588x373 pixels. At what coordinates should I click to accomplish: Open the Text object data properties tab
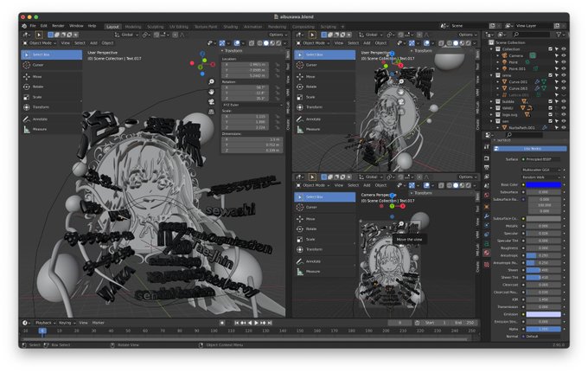coord(487,244)
